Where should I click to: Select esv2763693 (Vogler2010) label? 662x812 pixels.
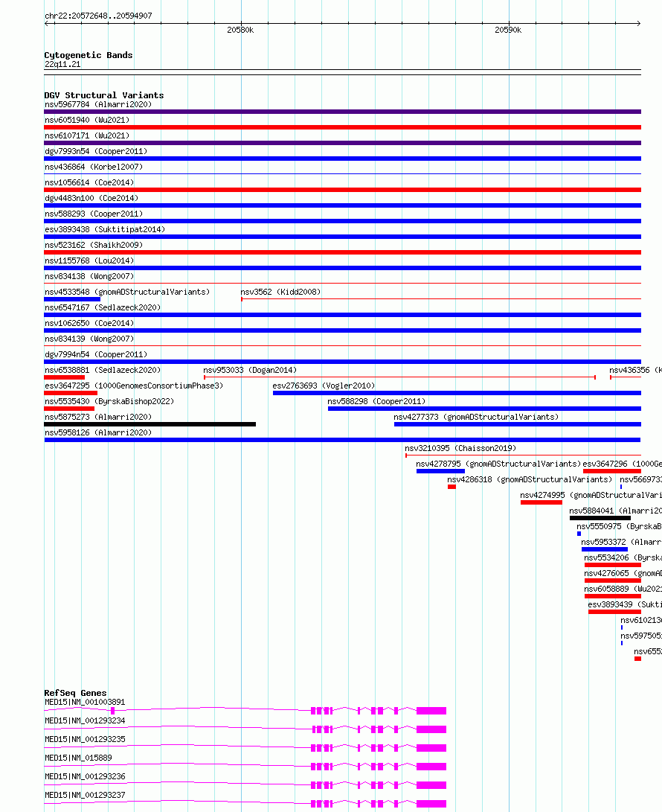tap(324, 386)
